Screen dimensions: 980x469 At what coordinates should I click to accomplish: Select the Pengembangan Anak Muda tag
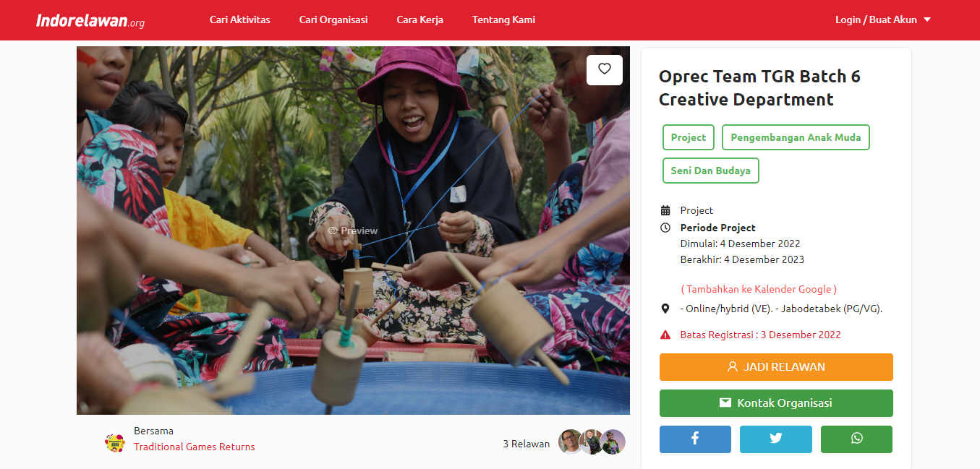[796, 137]
